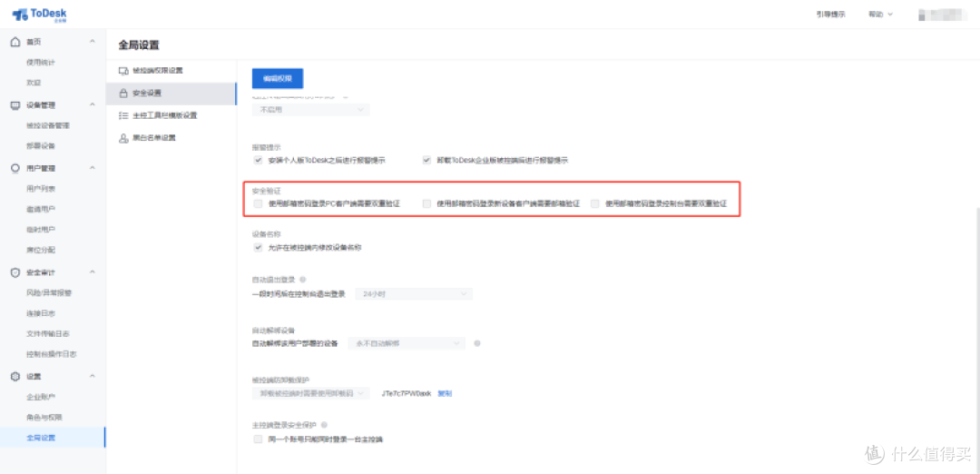This screenshot has height=474, width=980.
Task: Open 连接日志 in sidebar
Action: 41,313
